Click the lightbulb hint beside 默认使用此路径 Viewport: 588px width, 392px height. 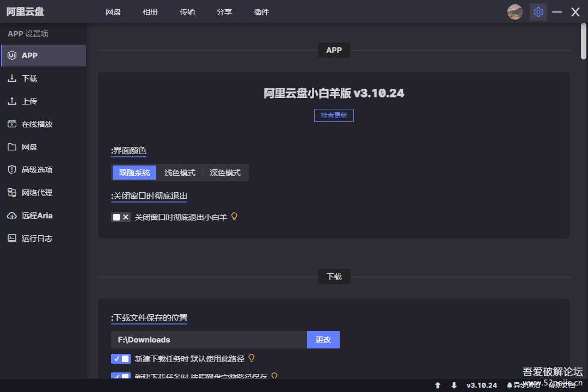(x=252, y=358)
